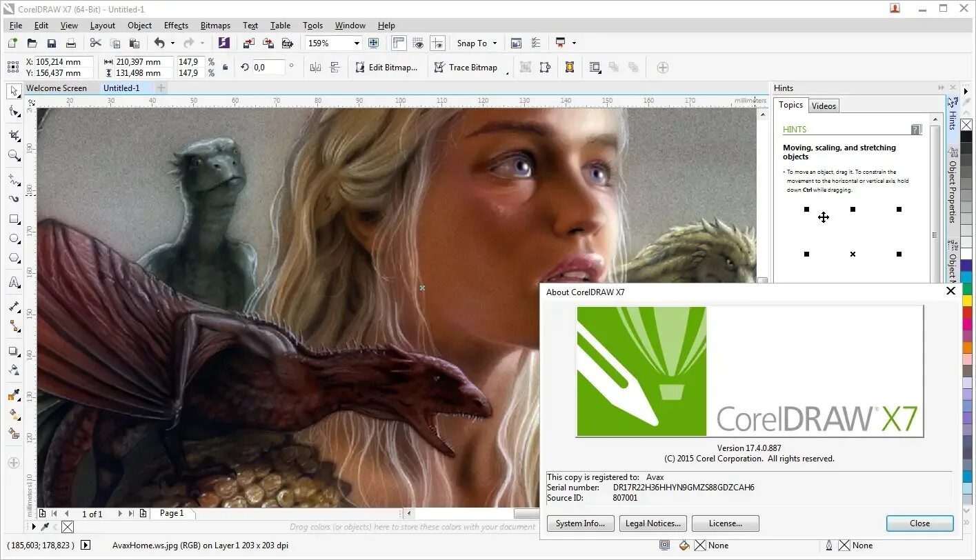Create a new document from toolbar
Screen dimensions: 976x560
click(12, 43)
